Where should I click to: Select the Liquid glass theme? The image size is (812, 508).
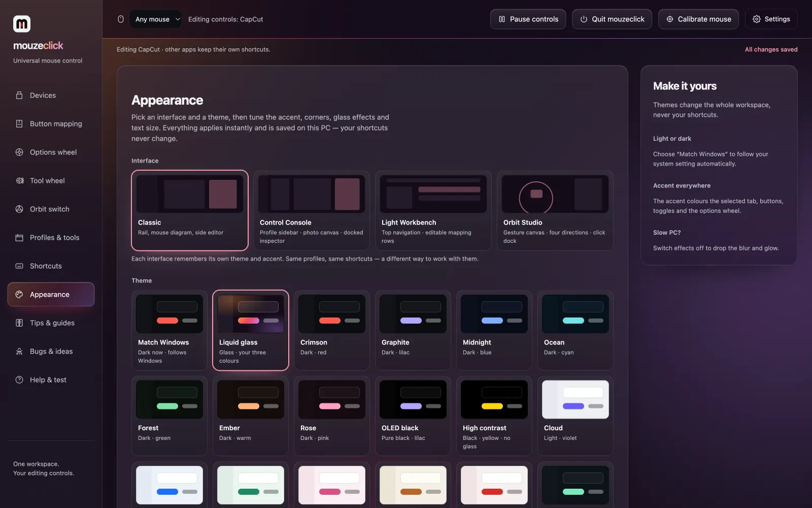tap(251, 330)
